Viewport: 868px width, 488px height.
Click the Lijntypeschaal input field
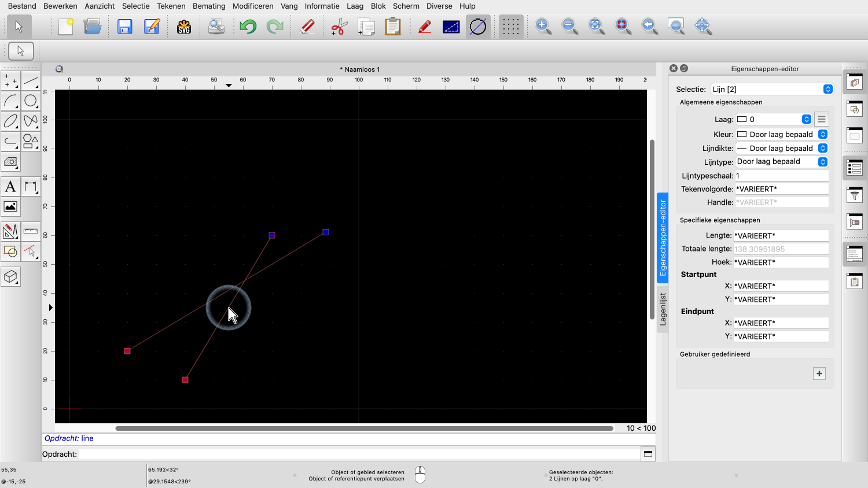[x=781, y=176]
